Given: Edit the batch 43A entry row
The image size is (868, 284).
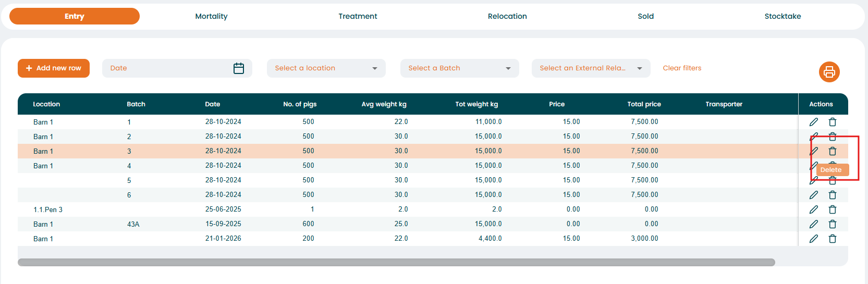Looking at the screenshot, I should 813,224.
